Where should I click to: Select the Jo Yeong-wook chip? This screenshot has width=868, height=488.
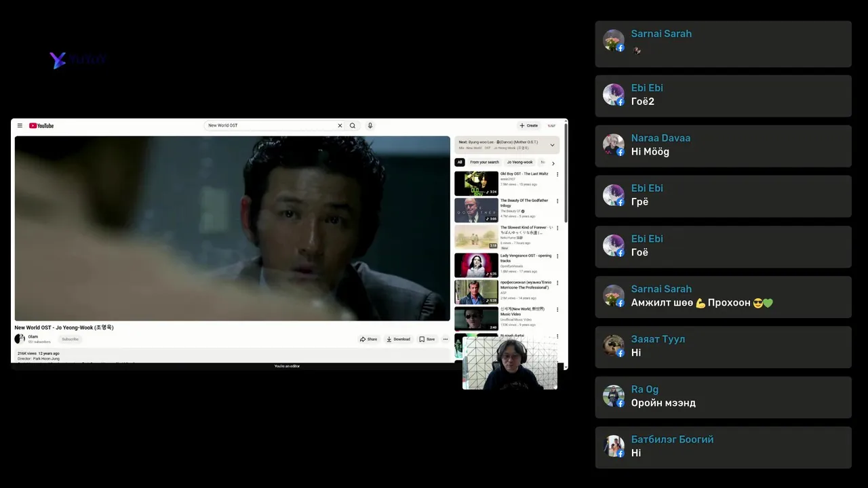tap(520, 162)
